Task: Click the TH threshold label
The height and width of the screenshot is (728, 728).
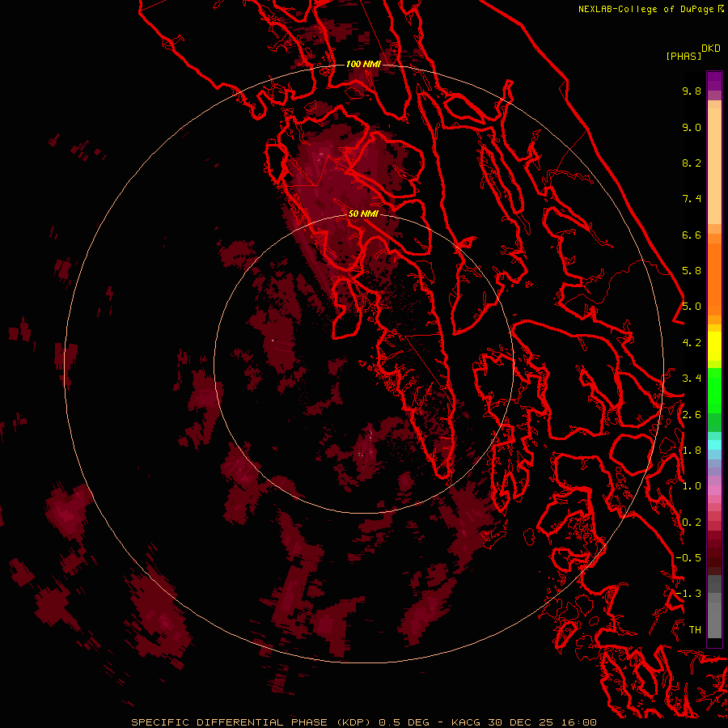Action: (x=695, y=630)
